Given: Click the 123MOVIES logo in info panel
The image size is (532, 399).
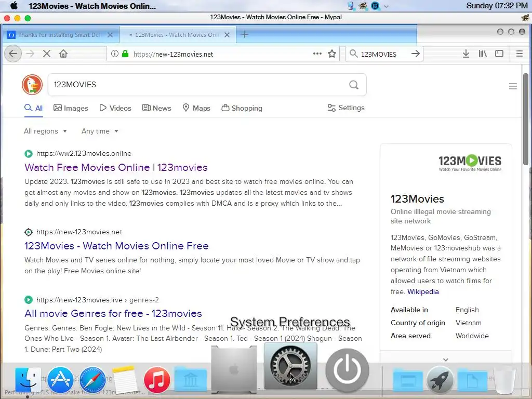Looking at the screenshot, I should 470,163.
